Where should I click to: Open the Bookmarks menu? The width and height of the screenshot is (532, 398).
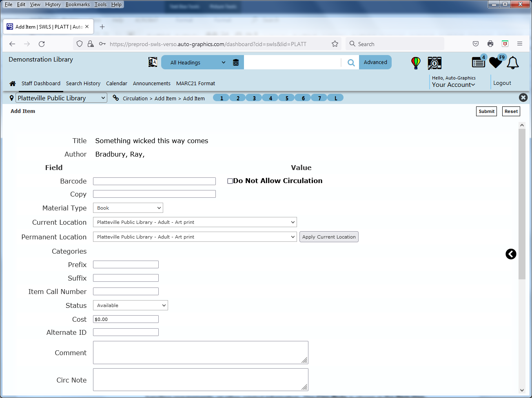point(78,4)
